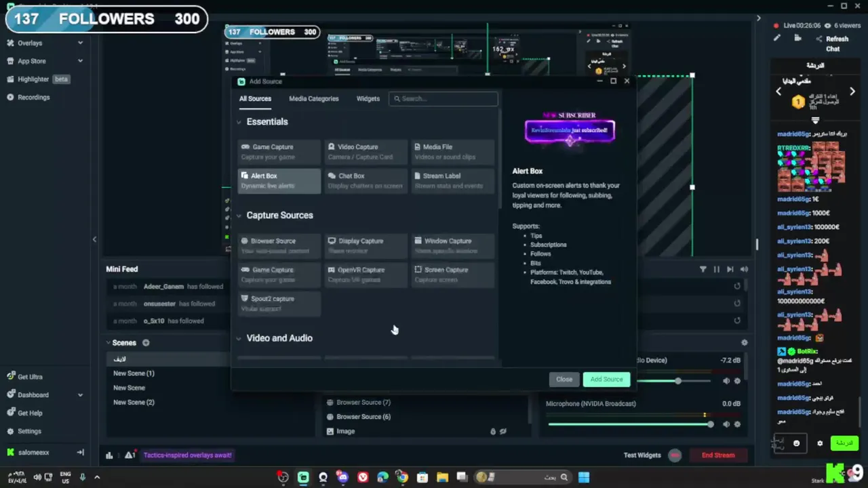The height and width of the screenshot is (488, 868).
Task: Click Refresh Chat
Action: (837, 44)
